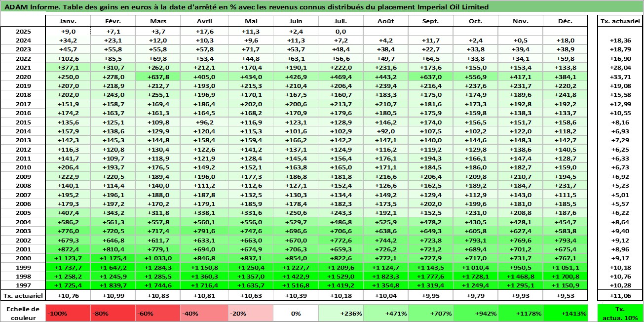This screenshot has width=644, height=322.
Task: Click the 2020 year row label
Action: (23, 77)
